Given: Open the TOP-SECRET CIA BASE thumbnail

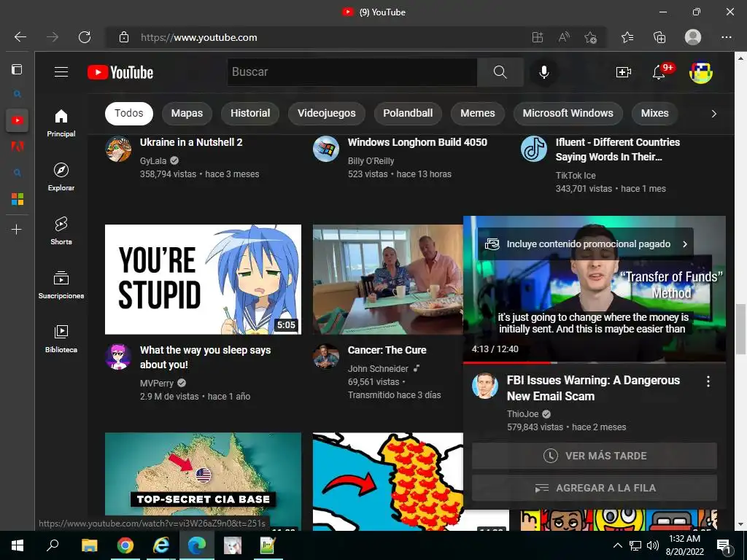Looking at the screenshot, I should pos(203,481).
